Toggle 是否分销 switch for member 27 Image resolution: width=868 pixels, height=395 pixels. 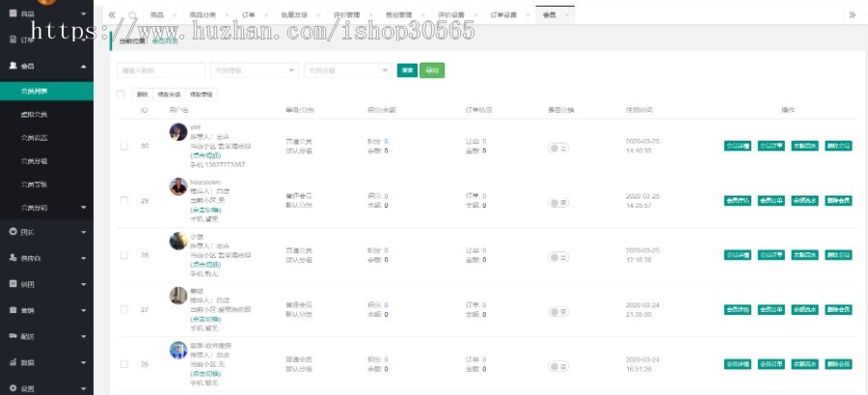point(558,311)
